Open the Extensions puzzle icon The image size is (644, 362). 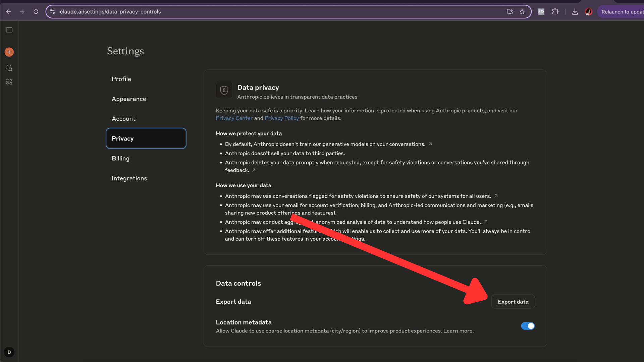click(x=555, y=12)
